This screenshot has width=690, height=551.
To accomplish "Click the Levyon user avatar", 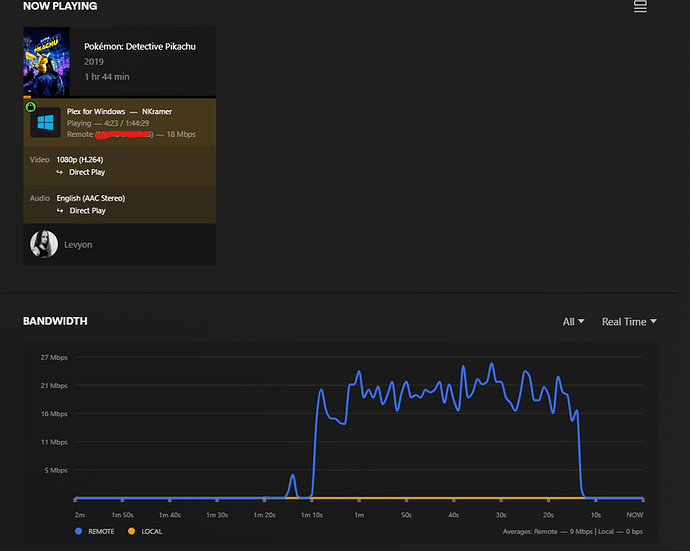I will (x=44, y=244).
